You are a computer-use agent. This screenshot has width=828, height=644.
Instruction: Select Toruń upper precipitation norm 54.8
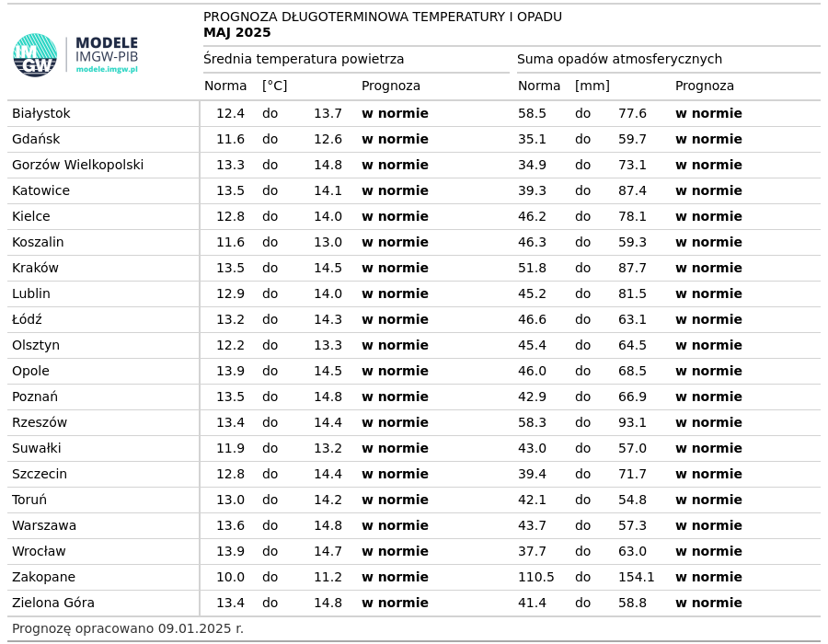[633, 500]
